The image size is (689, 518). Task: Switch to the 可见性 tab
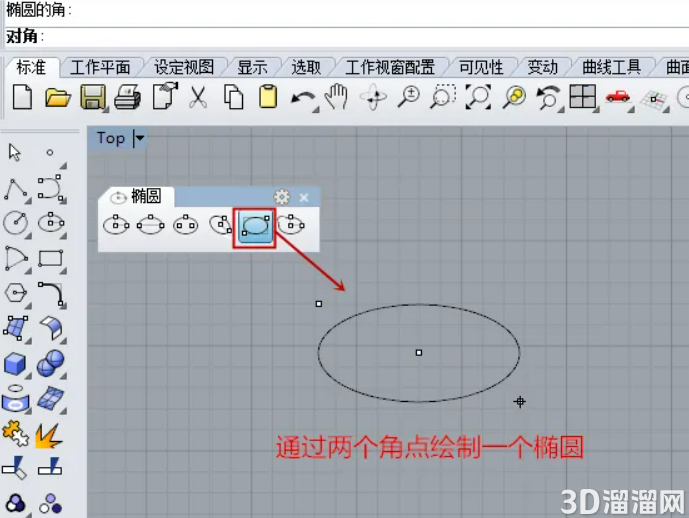481,68
